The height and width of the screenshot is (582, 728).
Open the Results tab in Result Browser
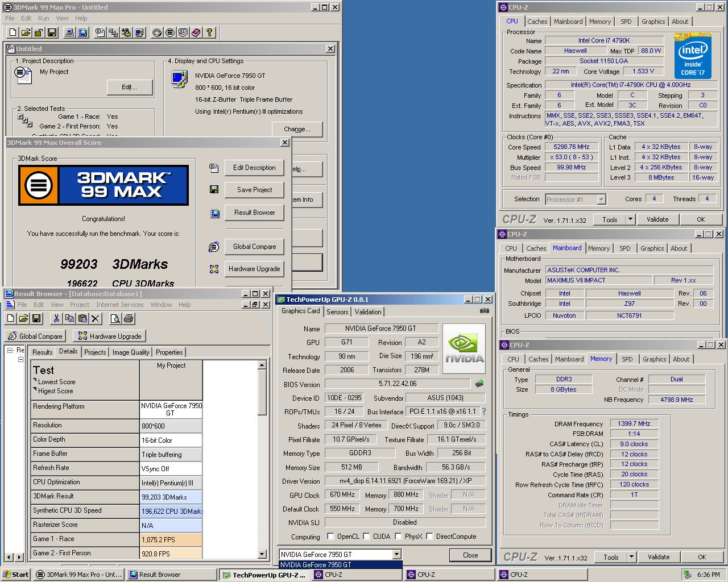(42, 352)
